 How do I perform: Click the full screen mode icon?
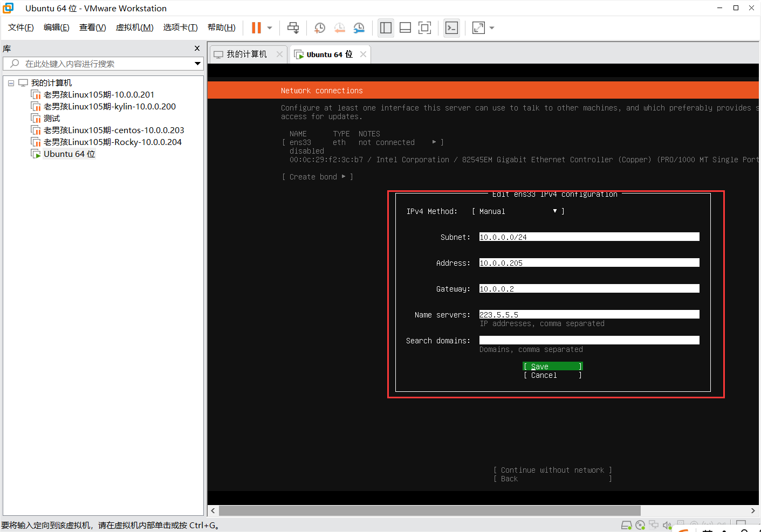(x=424, y=27)
